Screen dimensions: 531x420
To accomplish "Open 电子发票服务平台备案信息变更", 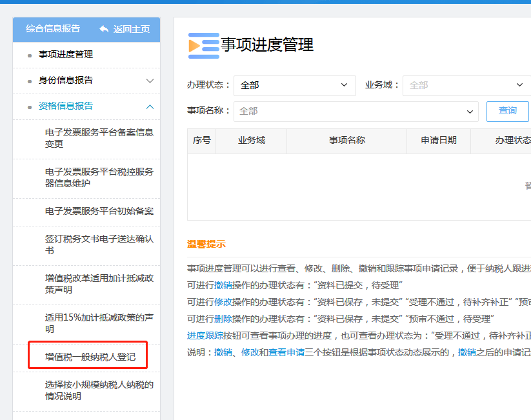I will point(99,138).
